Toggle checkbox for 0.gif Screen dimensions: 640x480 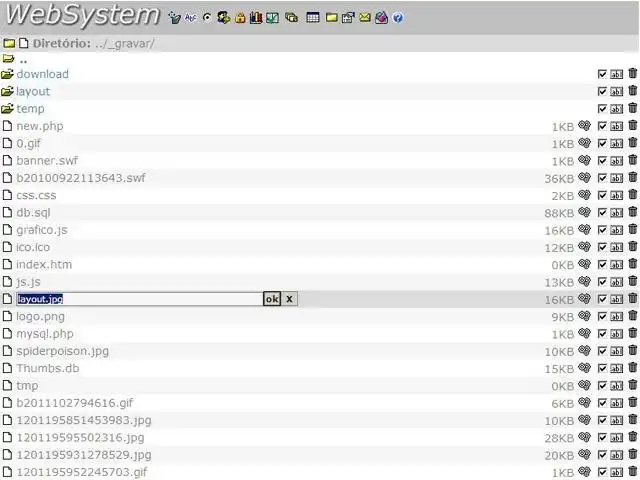pyautogui.click(x=602, y=143)
